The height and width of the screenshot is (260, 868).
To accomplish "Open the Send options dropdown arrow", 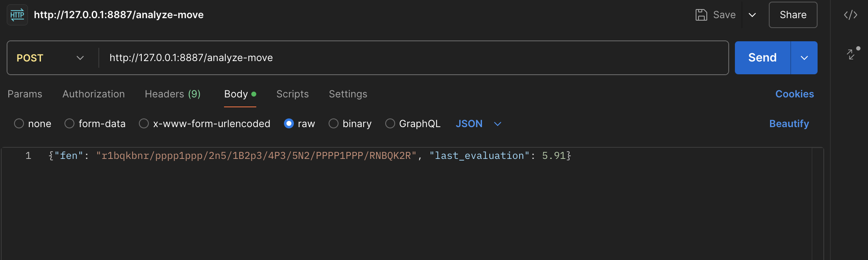I will click(804, 58).
